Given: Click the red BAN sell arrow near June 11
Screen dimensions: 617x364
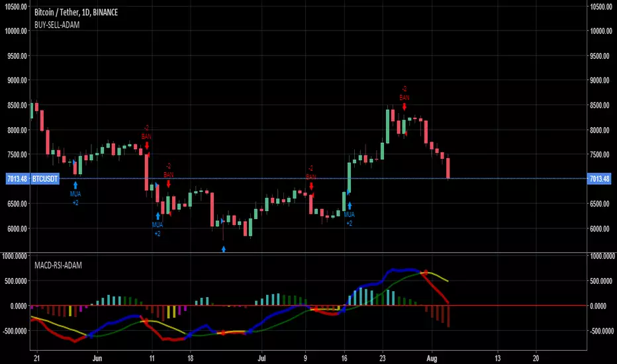Looking at the screenshot, I should point(147,146).
